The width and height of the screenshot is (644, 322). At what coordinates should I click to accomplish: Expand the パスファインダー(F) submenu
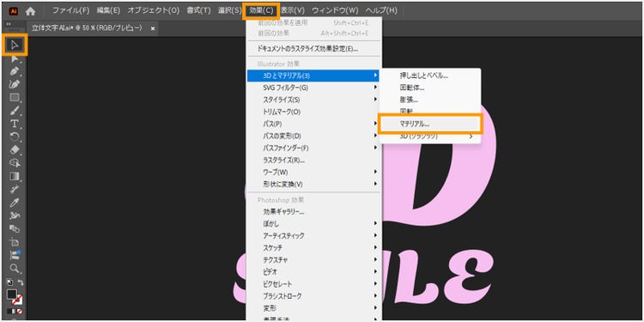pyautogui.click(x=314, y=148)
